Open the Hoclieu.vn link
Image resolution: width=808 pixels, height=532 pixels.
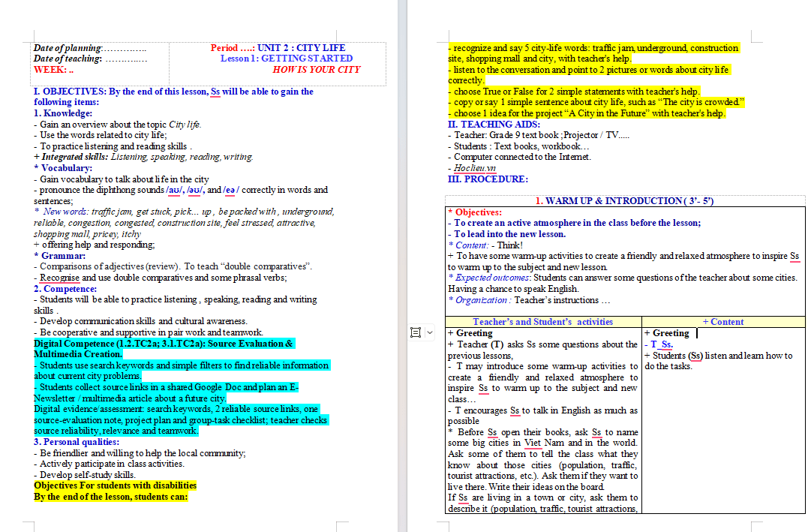point(475,168)
